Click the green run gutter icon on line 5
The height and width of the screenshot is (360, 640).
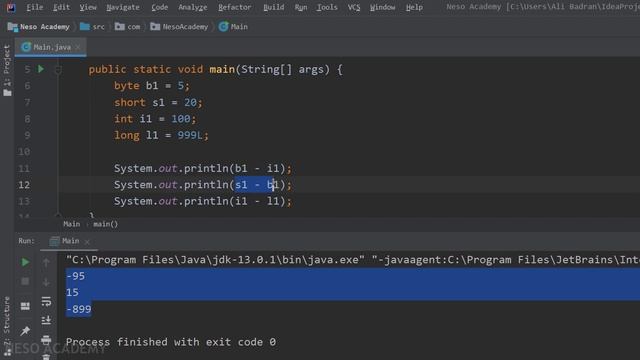(x=41, y=69)
